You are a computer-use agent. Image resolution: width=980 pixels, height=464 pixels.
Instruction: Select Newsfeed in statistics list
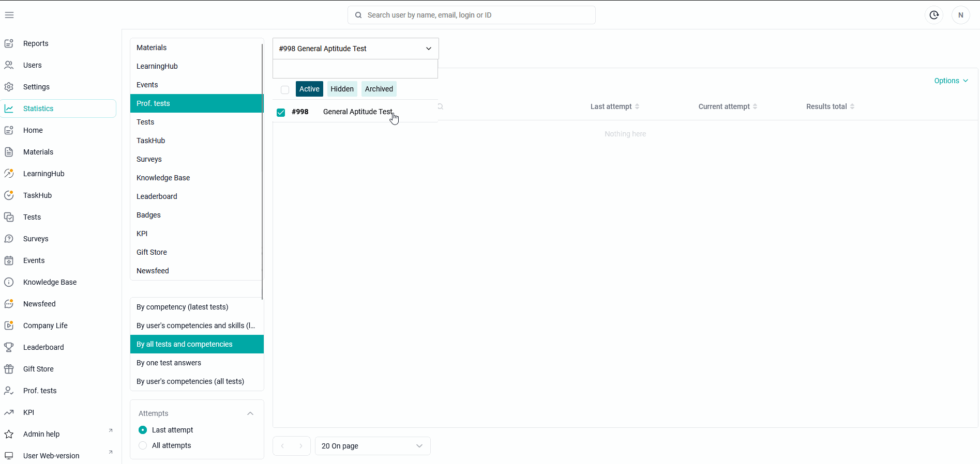(x=197, y=271)
